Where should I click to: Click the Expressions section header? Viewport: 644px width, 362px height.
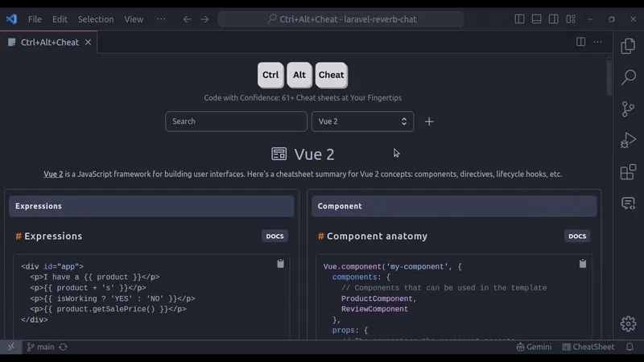point(151,206)
